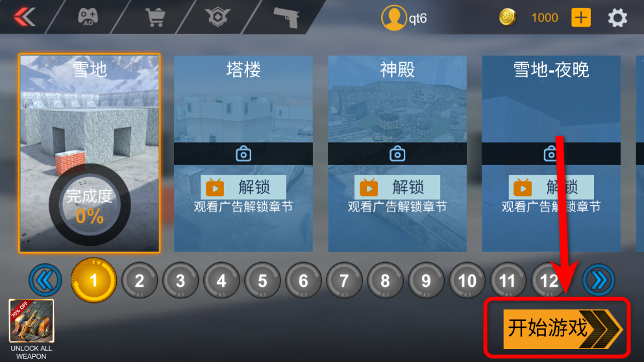Click the 完成度 0% progress ring
The width and height of the screenshot is (644, 362).
[90, 205]
